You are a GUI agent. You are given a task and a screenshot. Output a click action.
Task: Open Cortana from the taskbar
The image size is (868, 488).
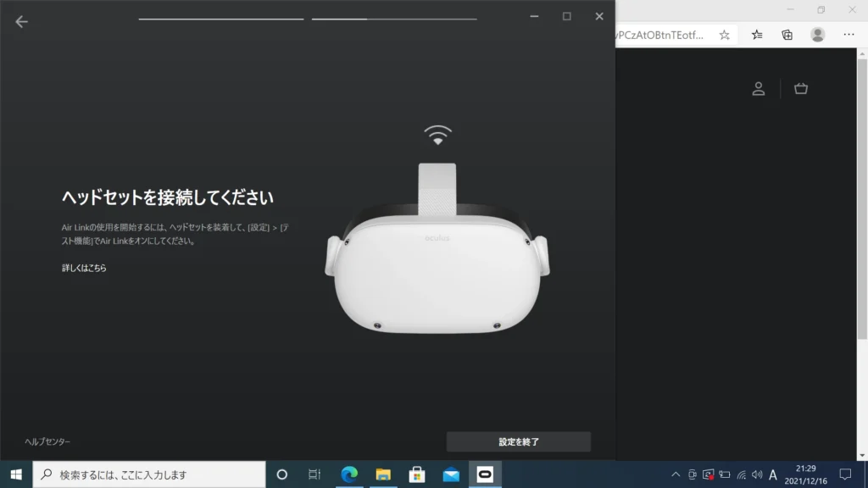point(281,474)
